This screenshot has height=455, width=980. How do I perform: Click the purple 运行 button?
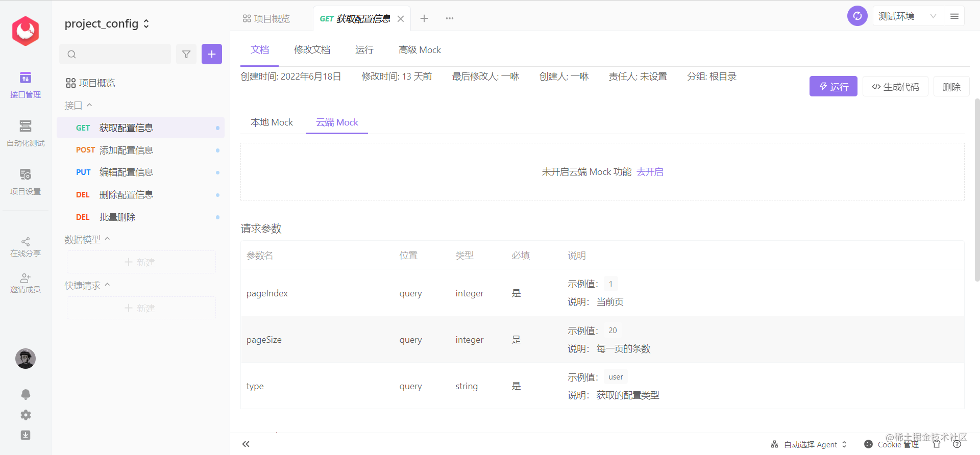click(x=834, y=87)
